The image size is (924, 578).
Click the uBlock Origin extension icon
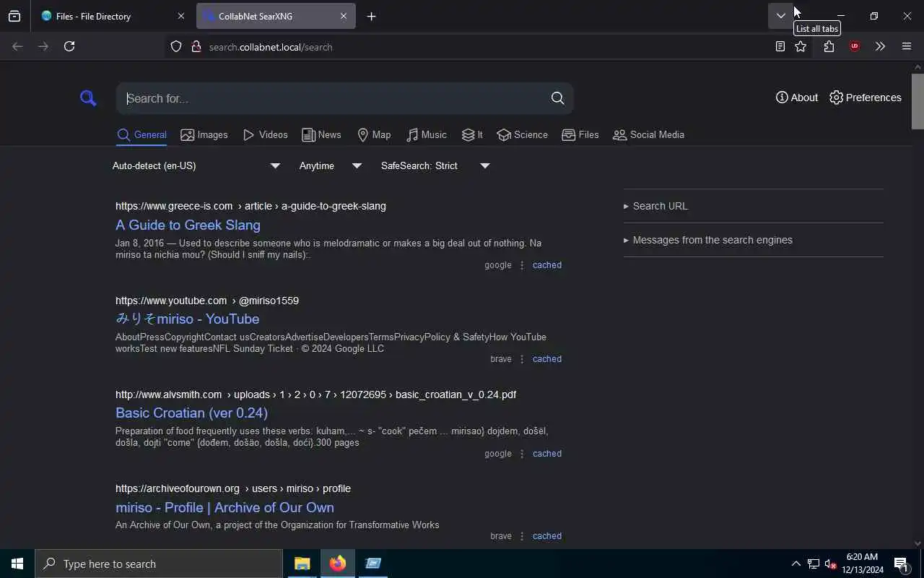[x=855, y=46]
